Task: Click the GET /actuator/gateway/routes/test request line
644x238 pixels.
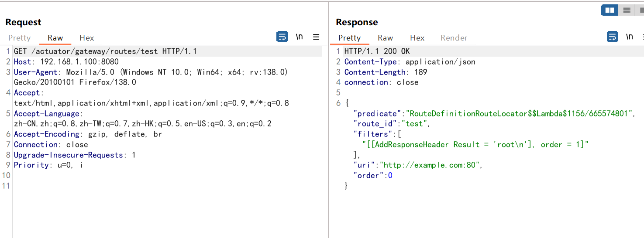Action: pos(105,51)
